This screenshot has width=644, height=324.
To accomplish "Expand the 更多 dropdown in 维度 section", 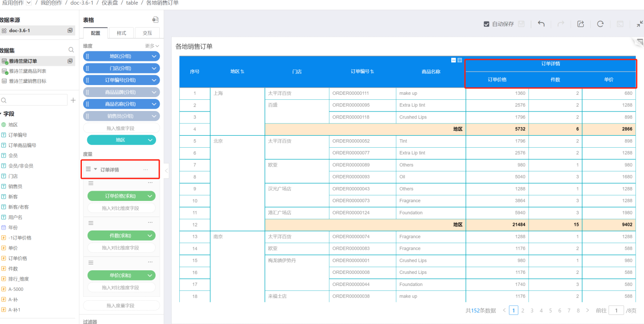I will pos(152,46).
